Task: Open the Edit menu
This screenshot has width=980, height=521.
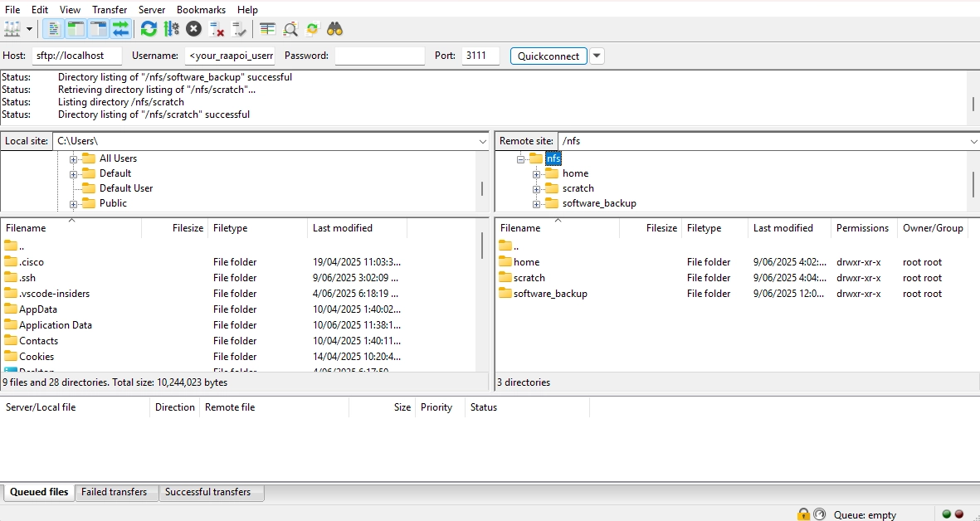Action: coord(39,10)
